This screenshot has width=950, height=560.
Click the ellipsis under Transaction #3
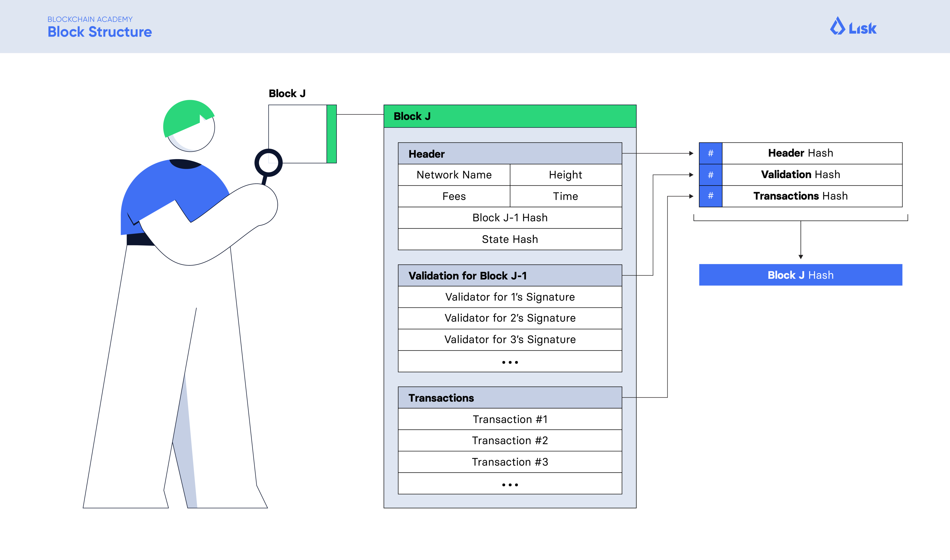pyautogui.click(x=509, y=484)
